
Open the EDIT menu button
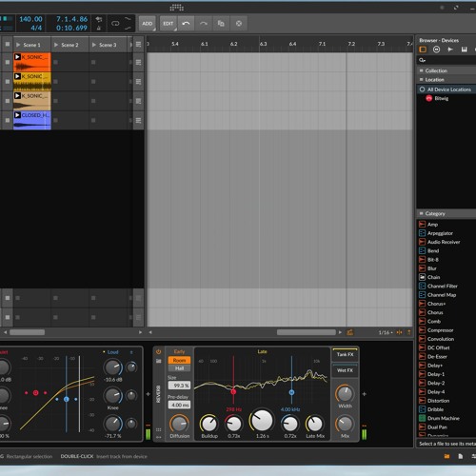coord(169,24)
